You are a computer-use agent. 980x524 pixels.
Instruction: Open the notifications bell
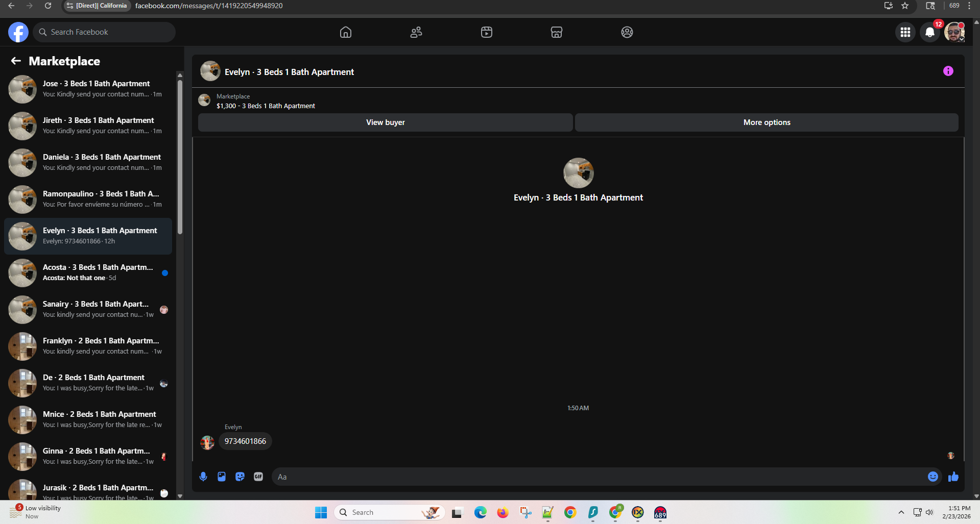(x=930, y=32)
